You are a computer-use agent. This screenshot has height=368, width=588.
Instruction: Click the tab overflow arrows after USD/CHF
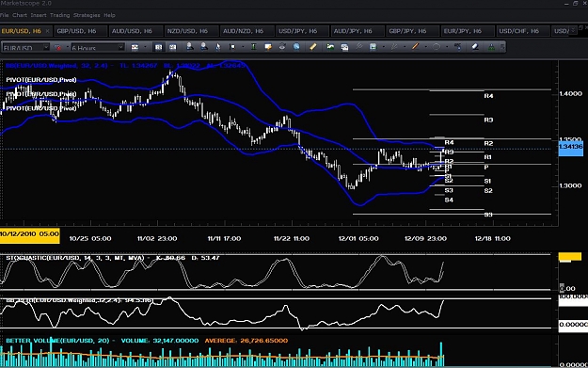click(573, 31)
